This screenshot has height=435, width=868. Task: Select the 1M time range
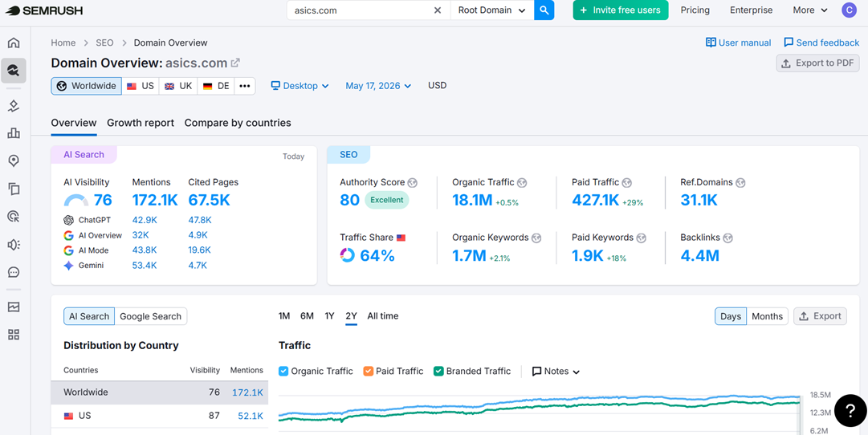[x=284, y=316]
